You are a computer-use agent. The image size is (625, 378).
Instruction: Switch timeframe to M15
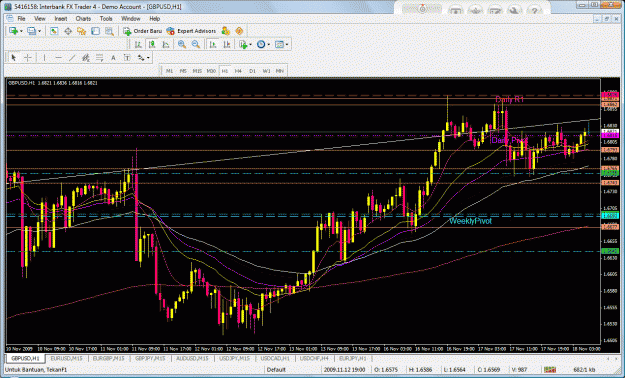click(197, 71)
